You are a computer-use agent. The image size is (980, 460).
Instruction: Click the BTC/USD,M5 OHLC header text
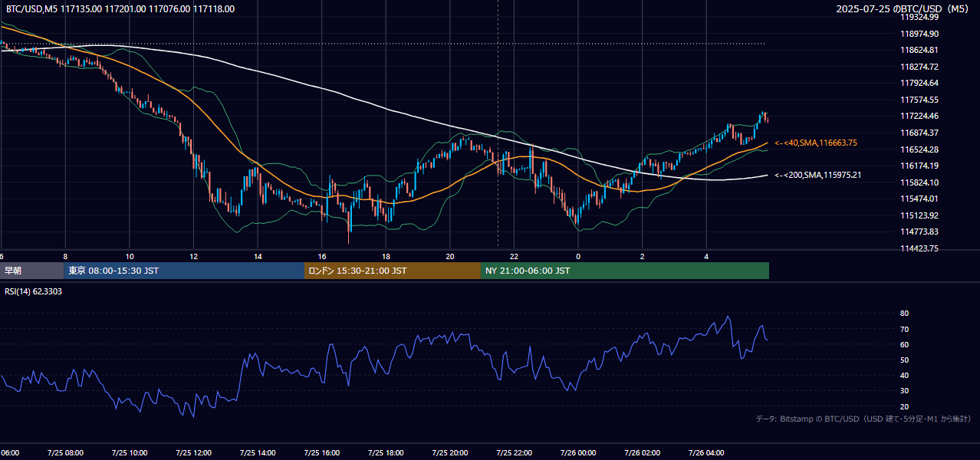click(120, 9)
